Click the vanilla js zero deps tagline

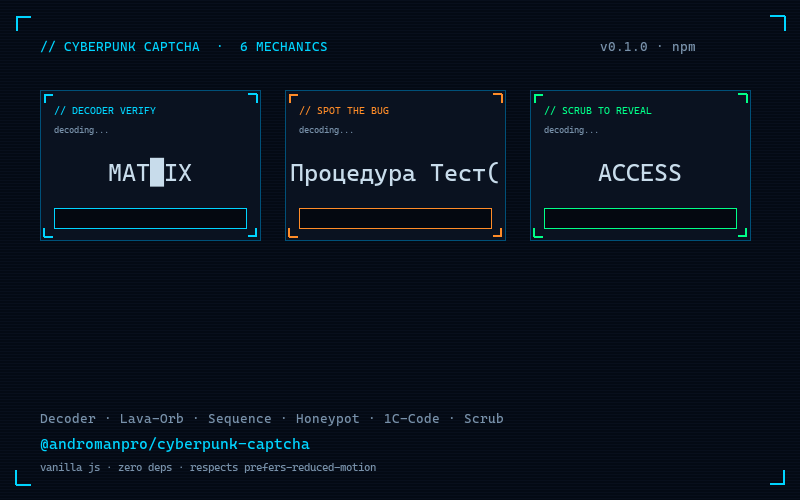pyautogui.click(x=208, y=467)
